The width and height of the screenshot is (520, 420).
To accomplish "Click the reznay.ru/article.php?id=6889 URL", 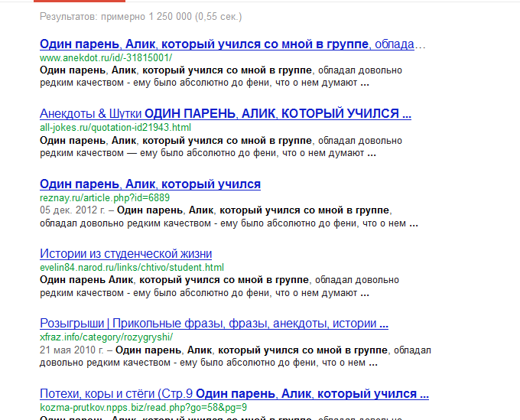I will [x=105, y=197].
